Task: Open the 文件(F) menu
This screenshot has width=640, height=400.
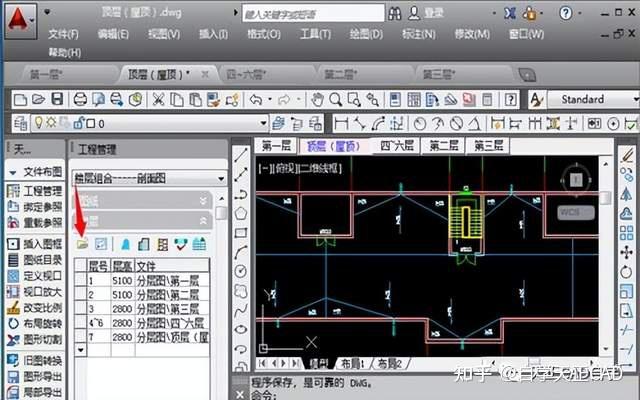Action: (x=63, y=34)
